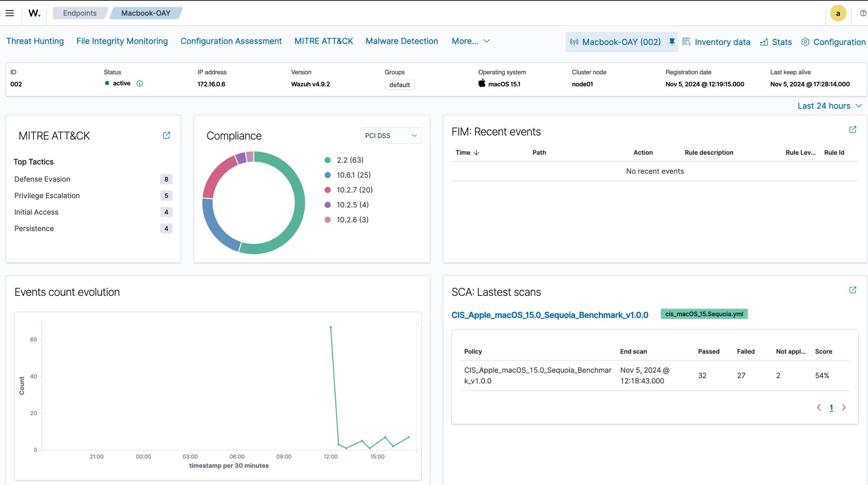
Task: Open File Integrity Monitoring tab
Action: coord(122,41)
